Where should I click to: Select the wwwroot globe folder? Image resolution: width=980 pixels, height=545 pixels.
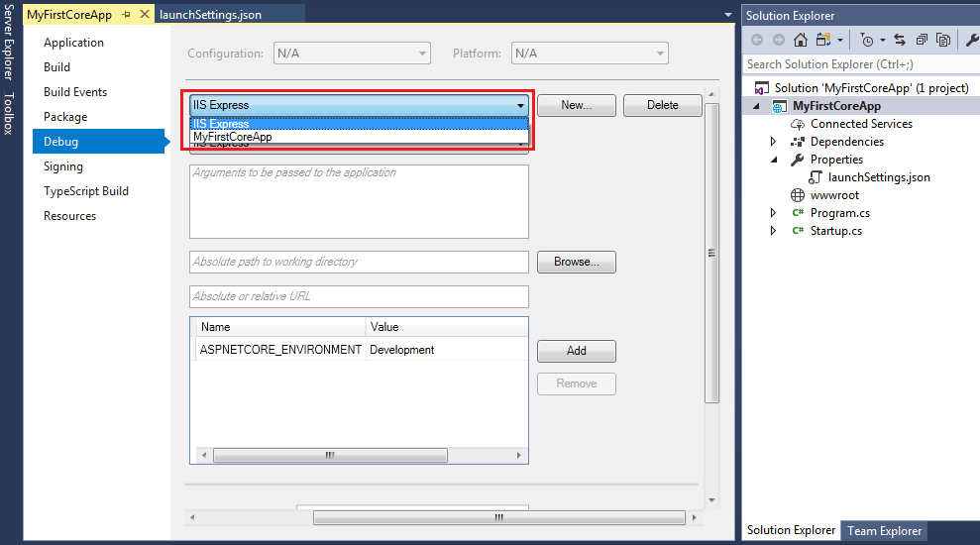834,195
